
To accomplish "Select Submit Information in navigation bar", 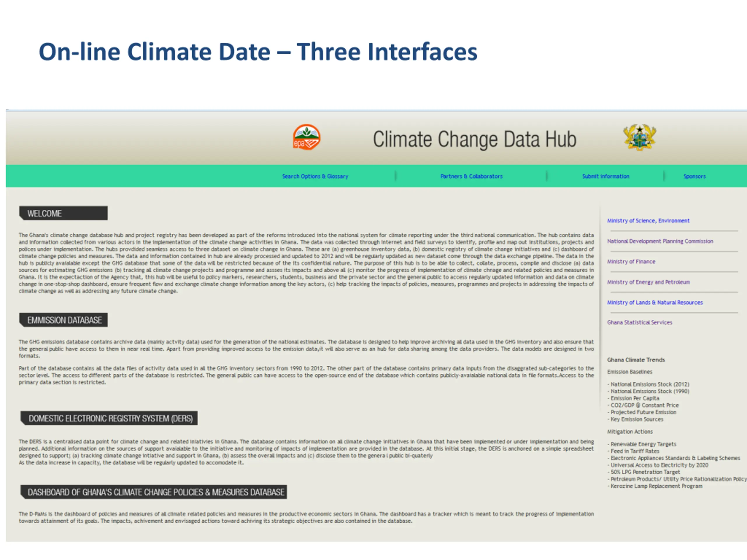I will point(605,176).
